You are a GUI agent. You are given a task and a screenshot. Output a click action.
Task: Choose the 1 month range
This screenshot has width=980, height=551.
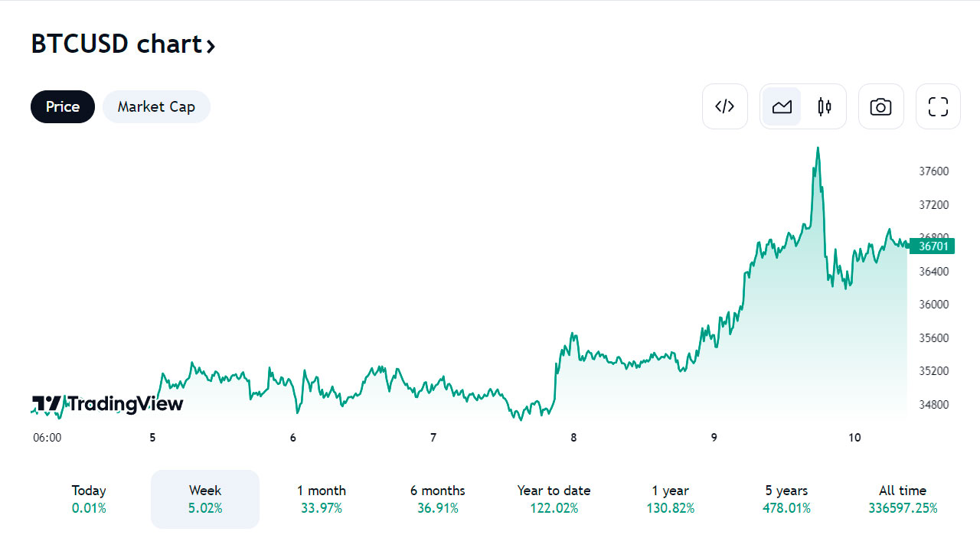pyautogui.click(x=322, y=499)
